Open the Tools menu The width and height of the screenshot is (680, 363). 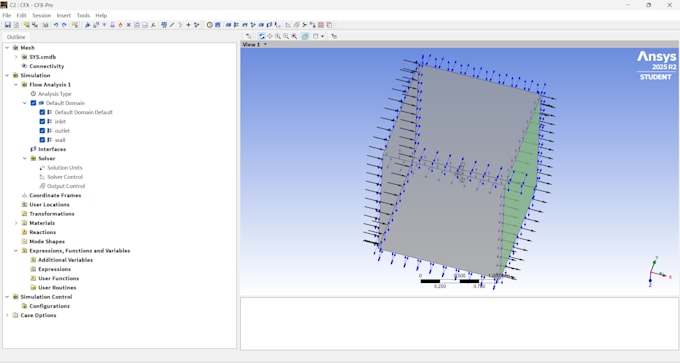(83, 16)
